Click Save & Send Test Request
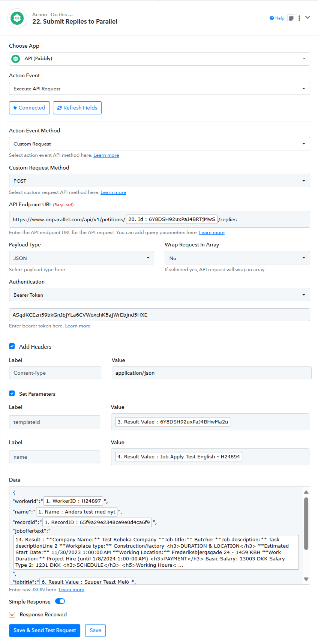 click(x=45, y=630)
